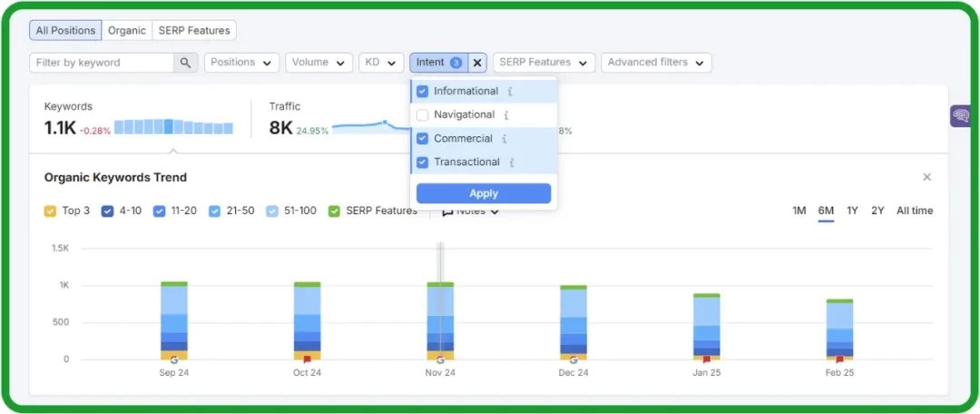Toggle the 11-20 positions legend checkbox

(x=160, y=212)
